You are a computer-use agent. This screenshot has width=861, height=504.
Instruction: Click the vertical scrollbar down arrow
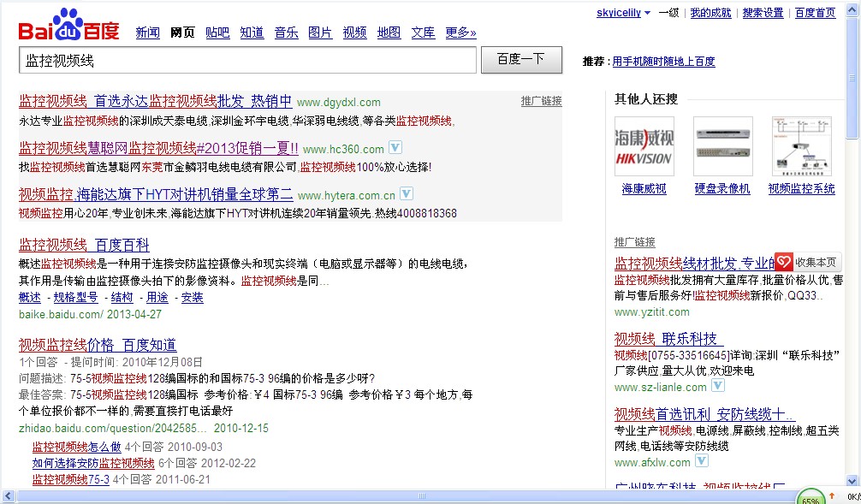(852, 481)
